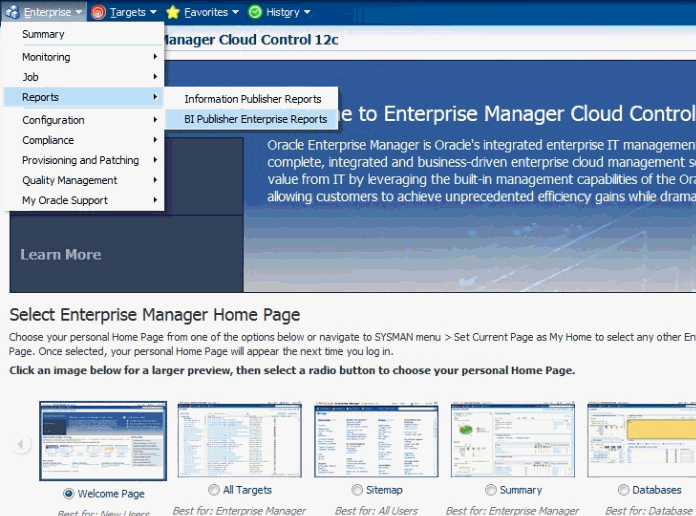Expand the Monitoring submenu arrow
The width and height of the screenshot is (696, 516).
tap(155, 57)
